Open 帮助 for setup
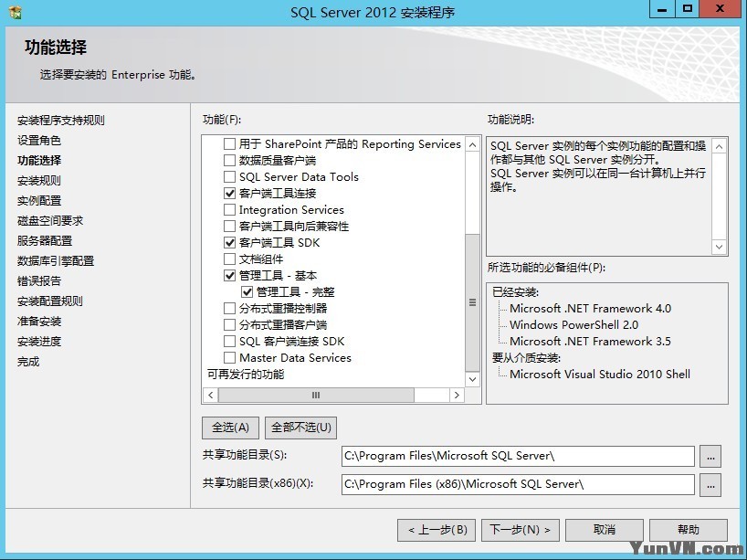747x560 pixels. 689,530
